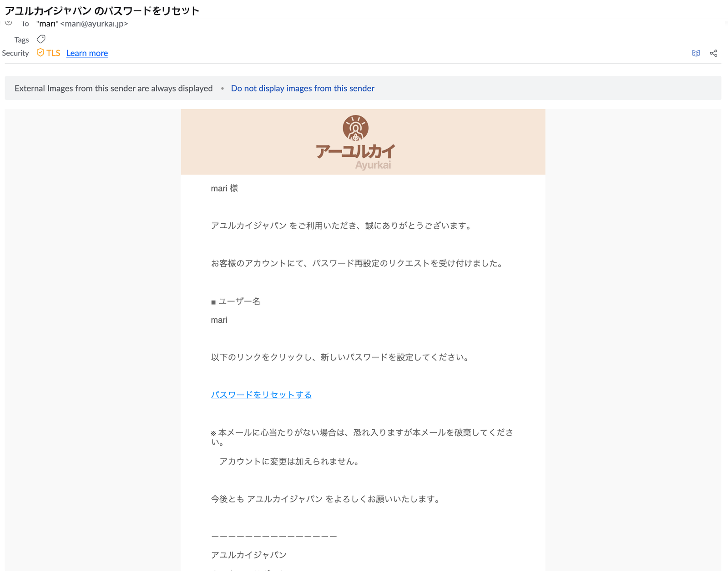Click the External Images notice text
This screenshot has width=728, height=577.
(113, 88)
